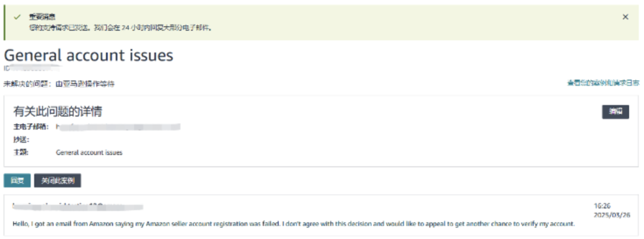The width and height of the screenshot is (644, 239).
Task: Click the 重要消息 banner title
Action: [x=42, y=17]
